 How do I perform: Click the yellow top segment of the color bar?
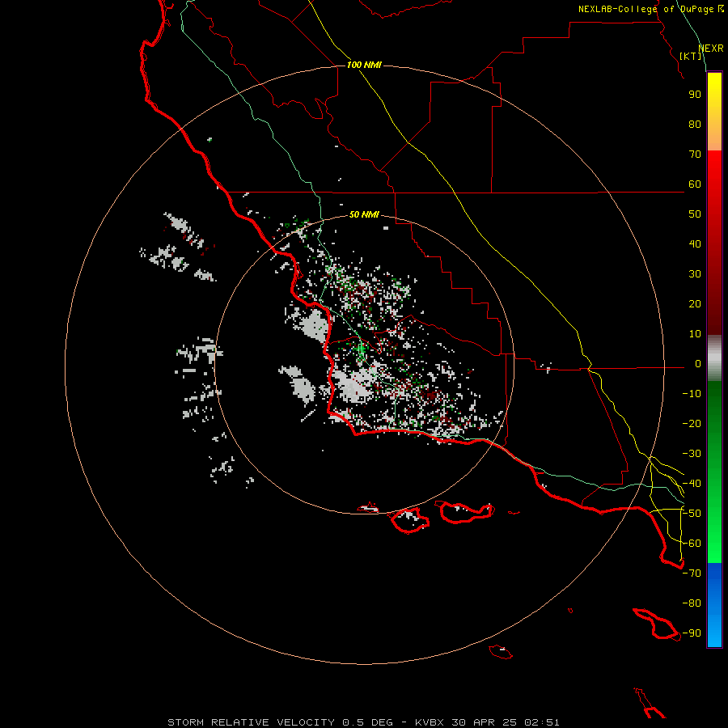click(714, 112)
